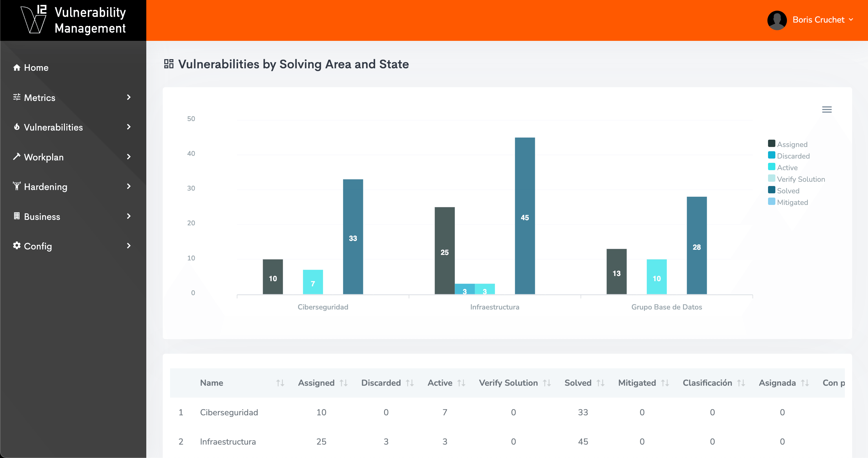Click the Ciberseguridad table row name
Image resolution: width=868 pixels, height=458 pixels.
pyautogui.click(x=229, y=412)
